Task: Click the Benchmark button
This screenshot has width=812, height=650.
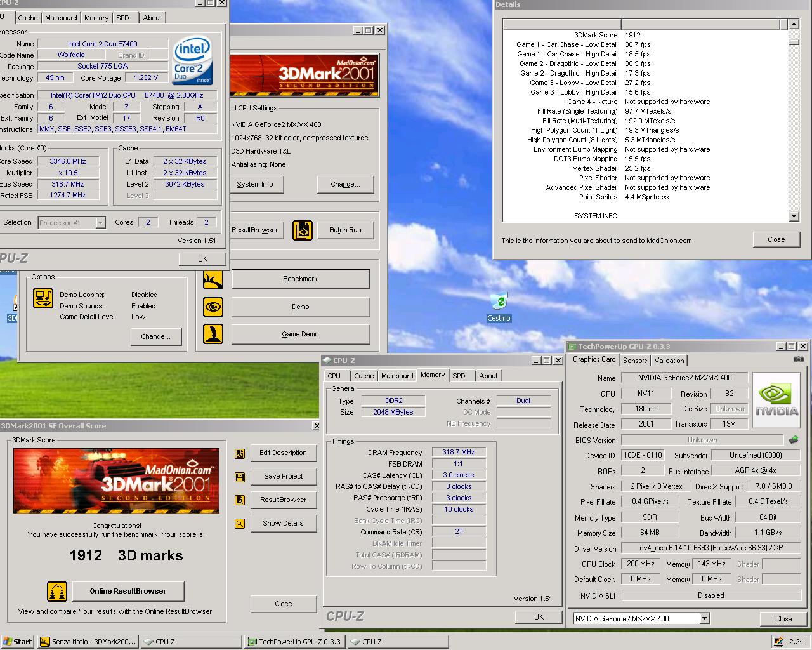Action: pyautogui.click(x=301, y=279)
